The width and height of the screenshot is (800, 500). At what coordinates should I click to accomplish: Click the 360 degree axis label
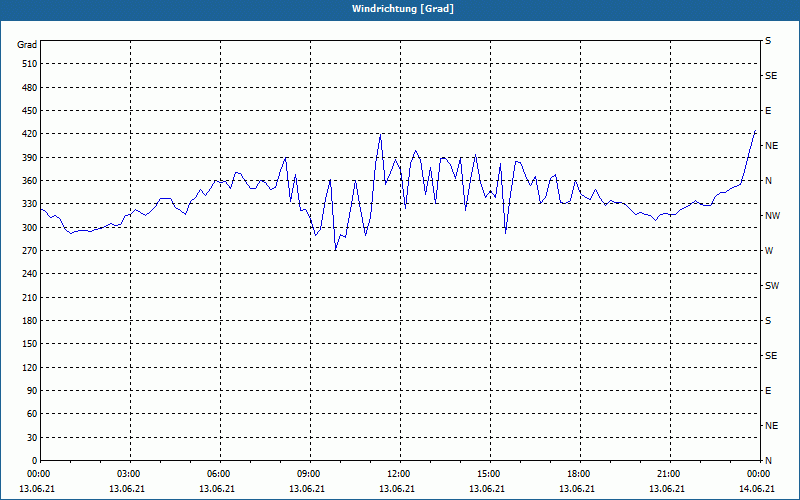pyautogui.click(x=30, y=181)
